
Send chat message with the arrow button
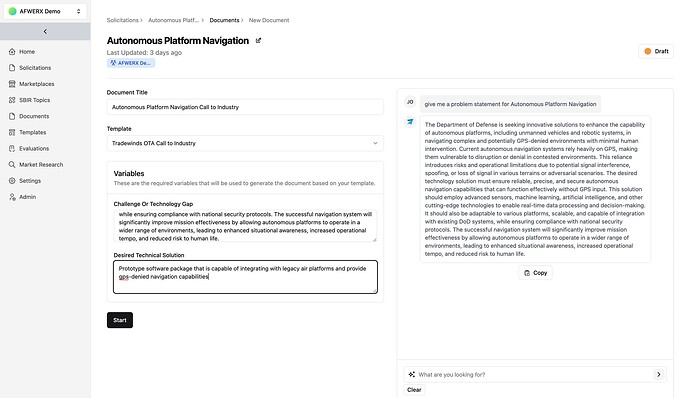tap(658, 375)
